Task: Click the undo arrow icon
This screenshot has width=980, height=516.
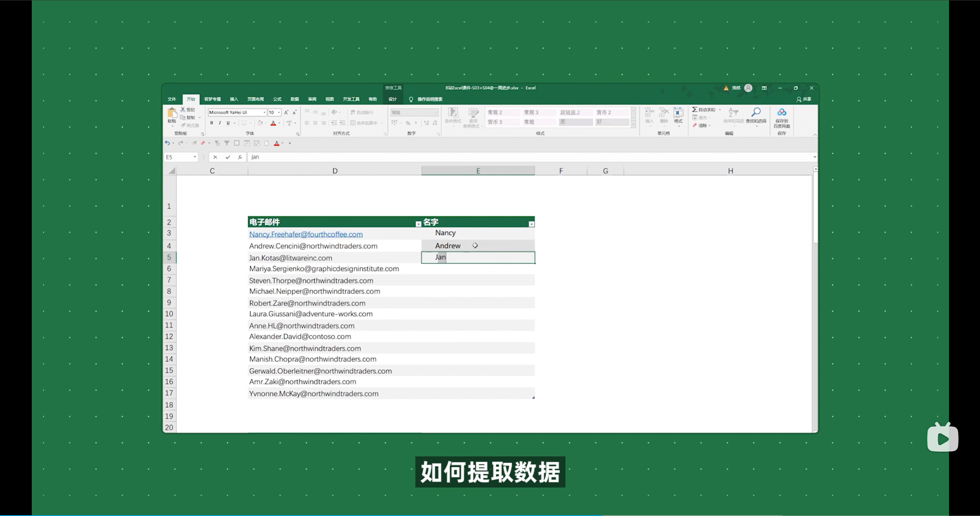Action: pyautogui.click(x=167, y=143)
